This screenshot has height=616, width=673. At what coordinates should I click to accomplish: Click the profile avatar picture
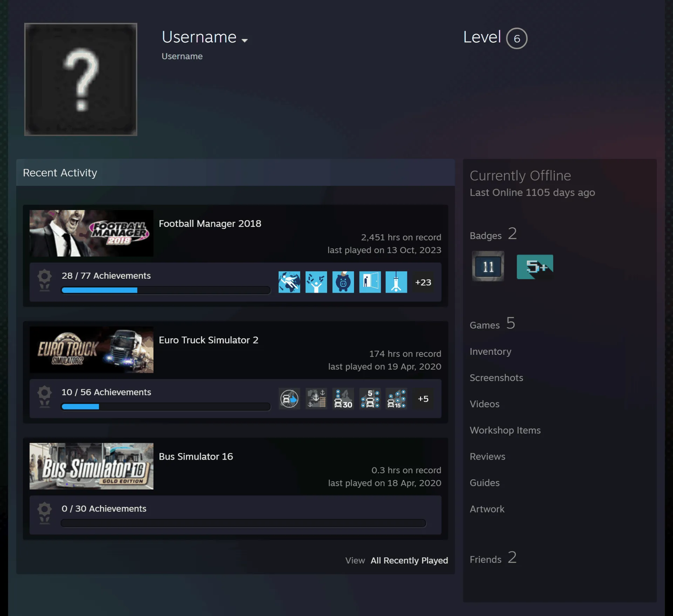pyautogui.click(x=81, y=79)
